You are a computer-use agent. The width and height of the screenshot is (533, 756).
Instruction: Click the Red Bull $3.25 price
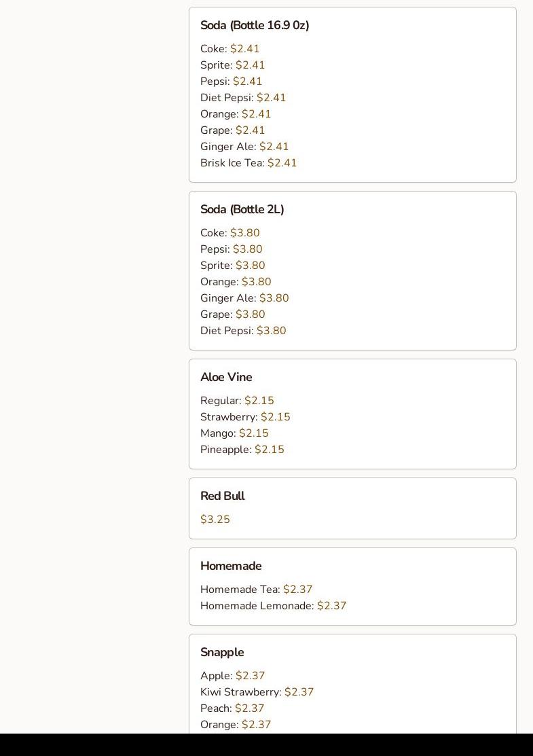(215, 520)
